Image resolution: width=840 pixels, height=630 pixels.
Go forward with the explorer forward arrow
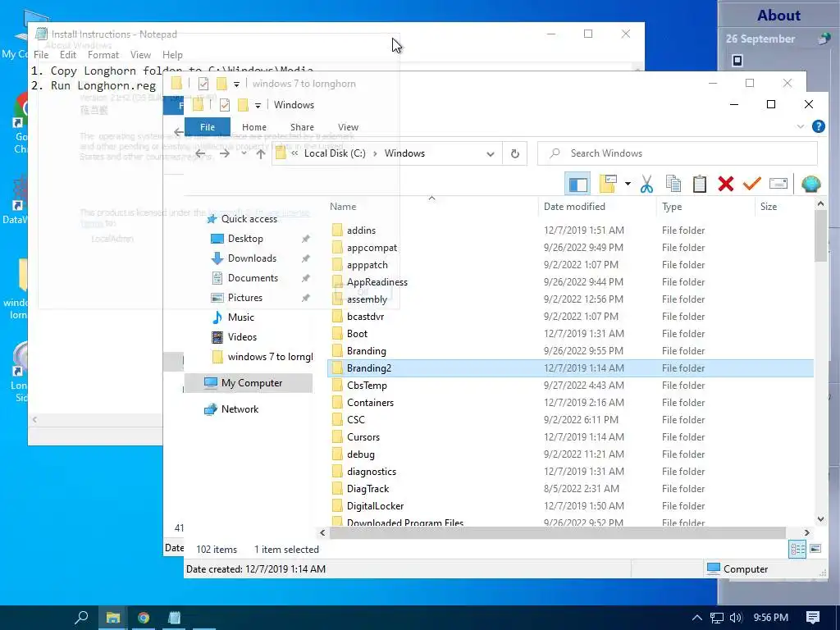coord(225,153)
